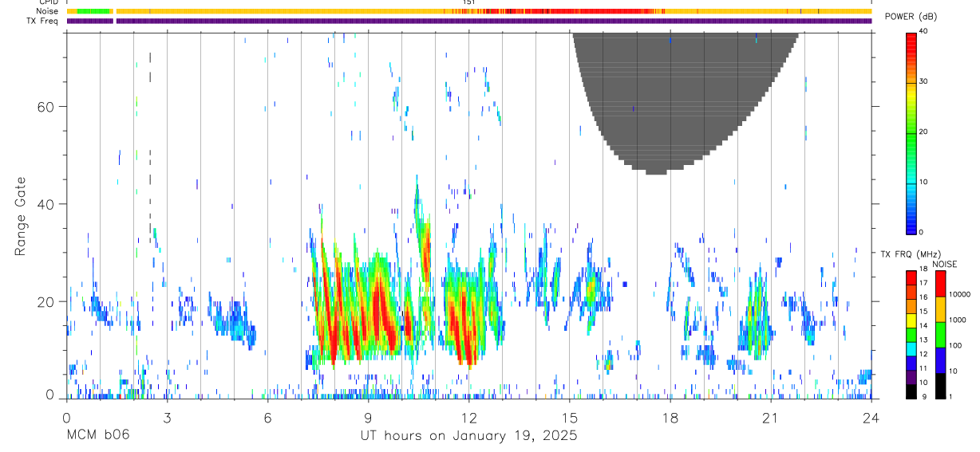Click the 100 label on noise scale
The width and height of the screenshot is (980, 452).
[956, 345]
